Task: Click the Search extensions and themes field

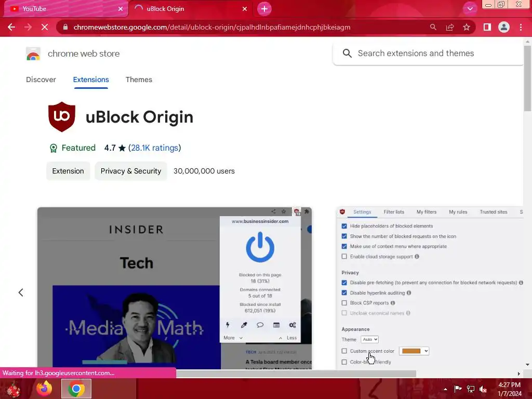Action: pyautogui.click(x=428, y=54)
